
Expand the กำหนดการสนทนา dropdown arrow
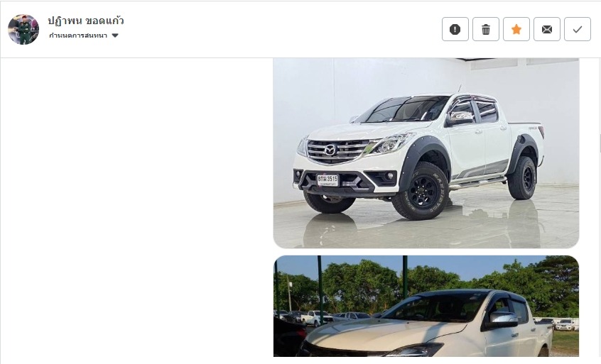115,35
